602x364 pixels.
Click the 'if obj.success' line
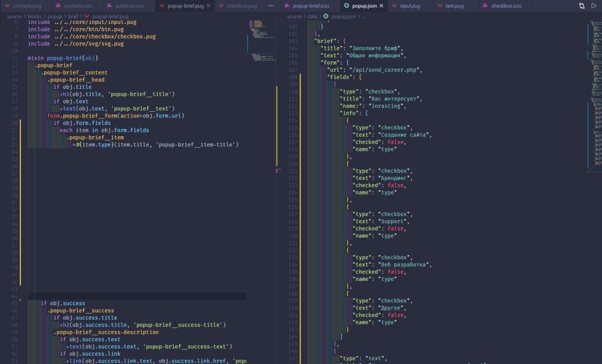63,303
